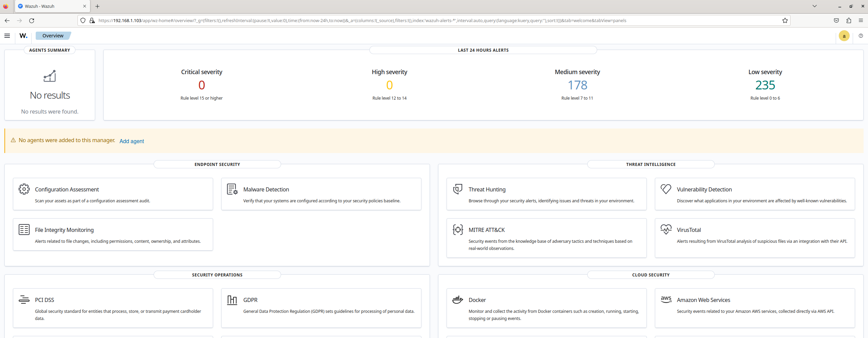Click the Medium severity count 178

point(577,85)
